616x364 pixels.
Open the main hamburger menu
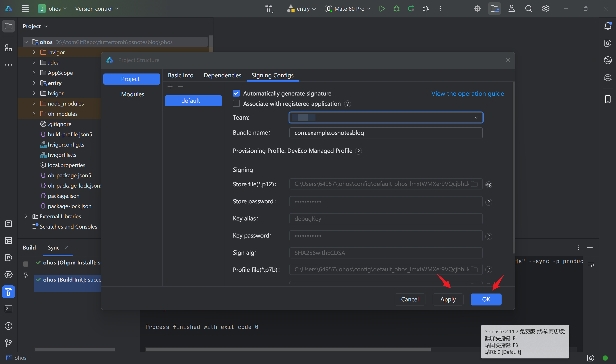(x=25, y=9)
